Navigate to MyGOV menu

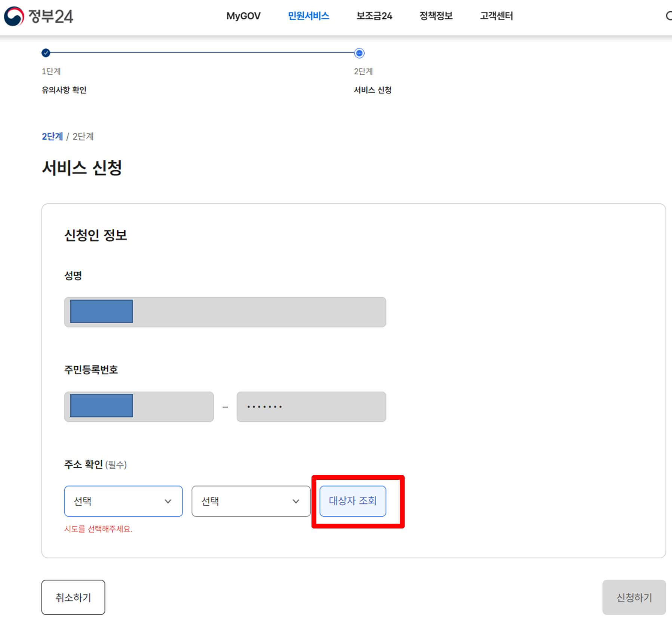coord(243,16)
